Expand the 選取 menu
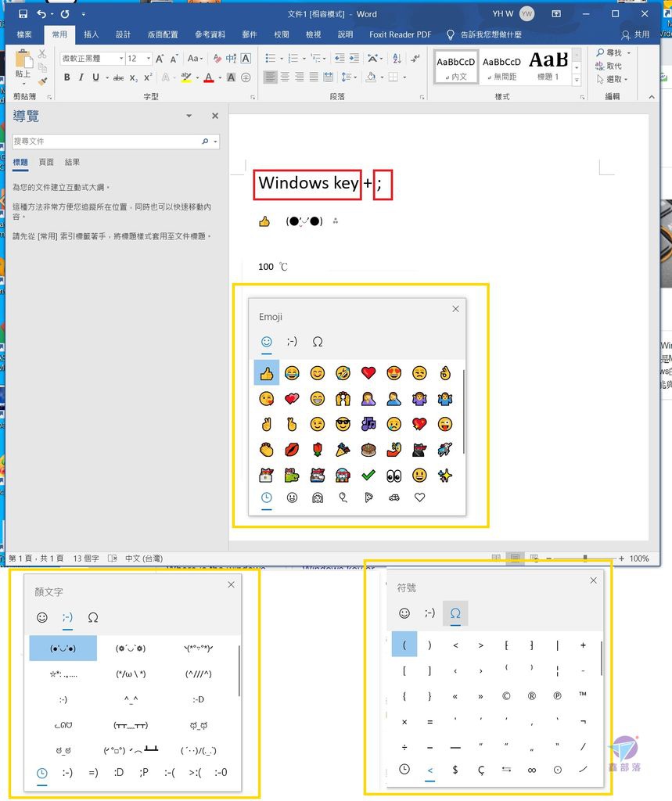 [x=612, y=79]
